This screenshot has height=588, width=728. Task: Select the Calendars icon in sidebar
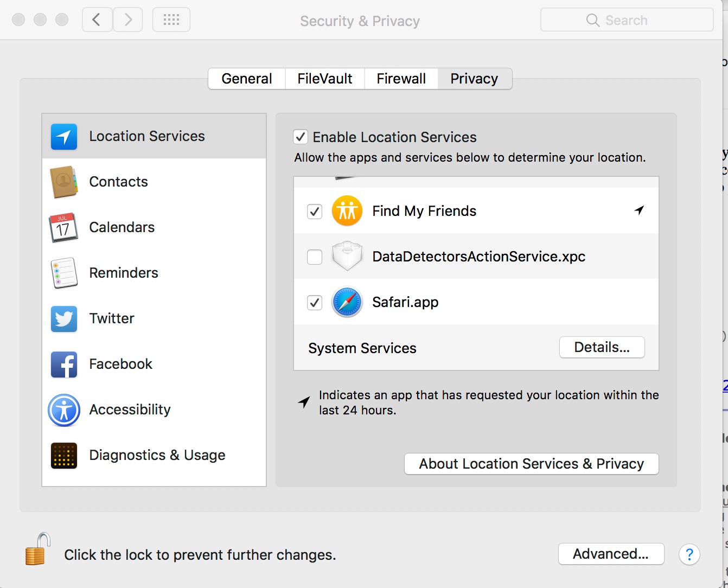(x=64, y=227)
